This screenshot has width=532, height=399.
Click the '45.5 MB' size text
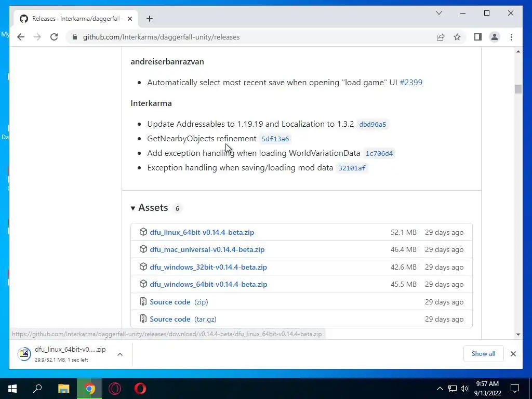click(403, 284)
